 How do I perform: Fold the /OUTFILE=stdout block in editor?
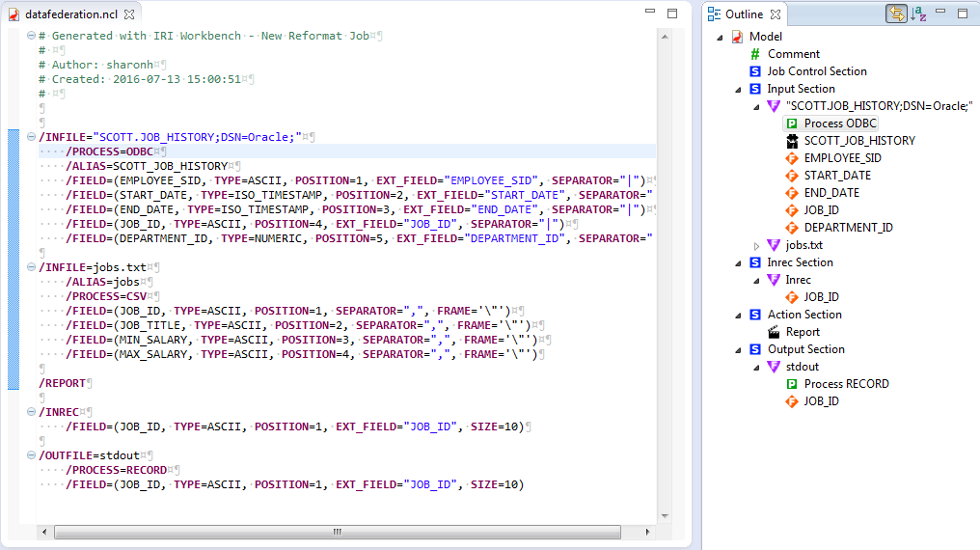[x=31, y=455]
